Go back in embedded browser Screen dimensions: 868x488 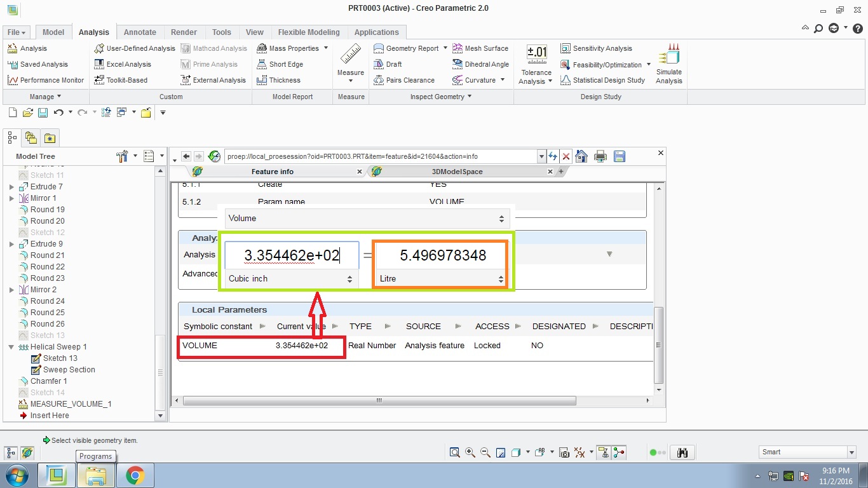coord(186,156)
